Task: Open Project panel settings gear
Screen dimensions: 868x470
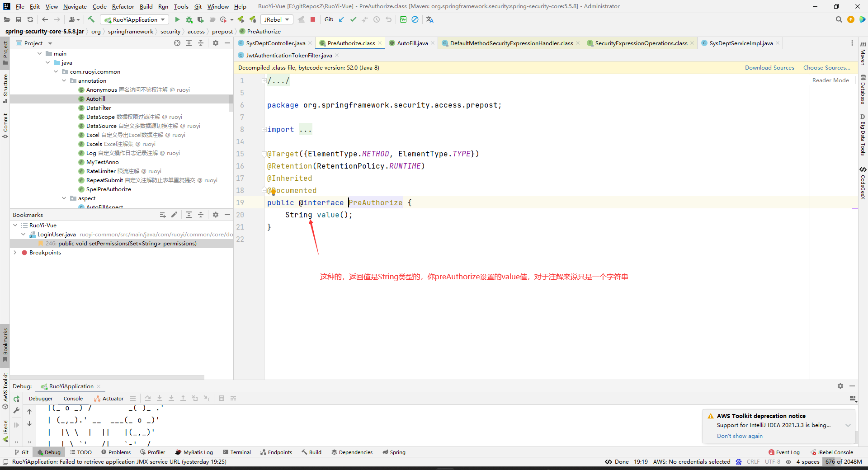Action: coord(216,43)
